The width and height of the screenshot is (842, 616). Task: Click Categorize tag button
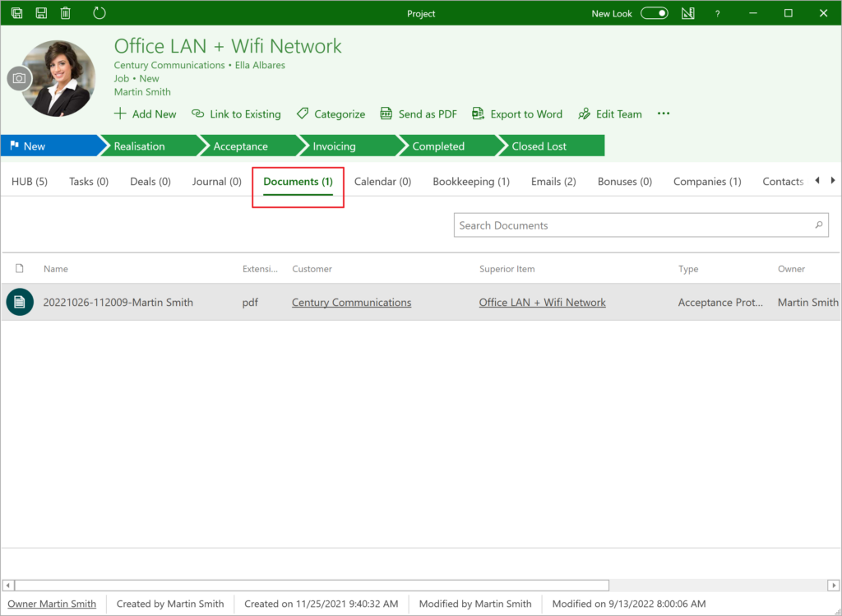coord(331,113)
